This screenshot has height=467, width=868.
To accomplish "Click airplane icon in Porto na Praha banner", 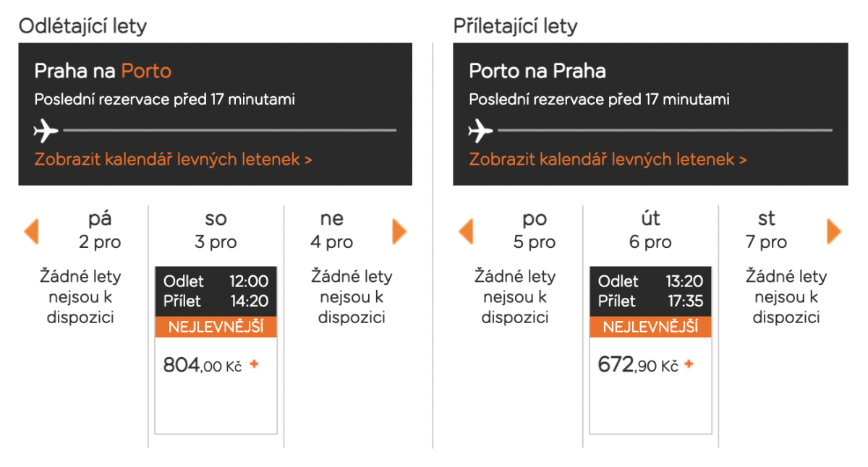I will [481, 132].
